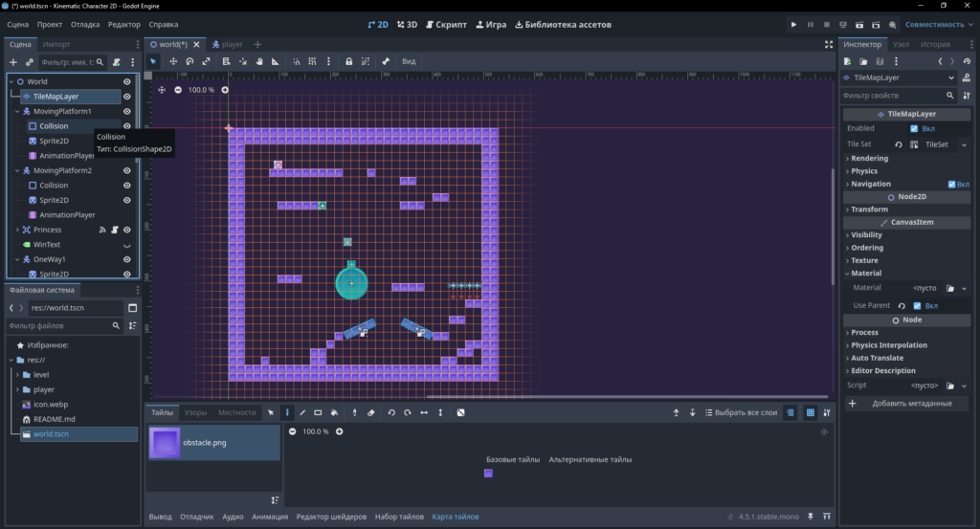Select the tilemap Rectangle tool
The height and width of the screenshot is (529, 980).
[x=318, y=413]
